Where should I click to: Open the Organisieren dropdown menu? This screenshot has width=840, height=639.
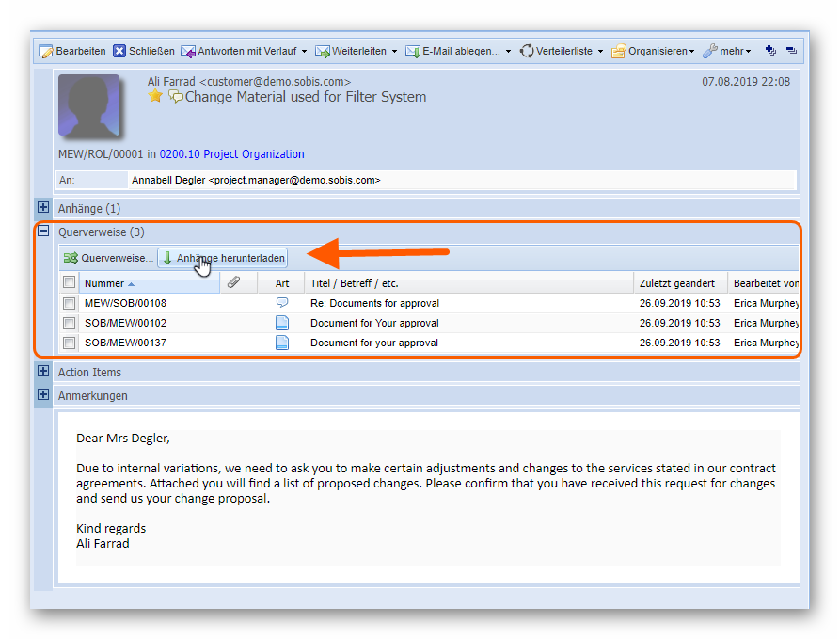[x=654, y=51]
